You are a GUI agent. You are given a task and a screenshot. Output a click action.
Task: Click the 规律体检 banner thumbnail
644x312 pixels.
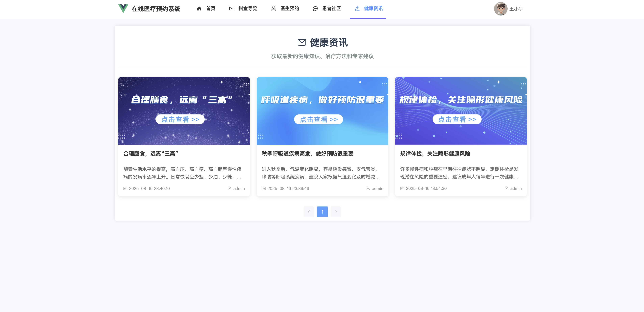tap(460, 111)
